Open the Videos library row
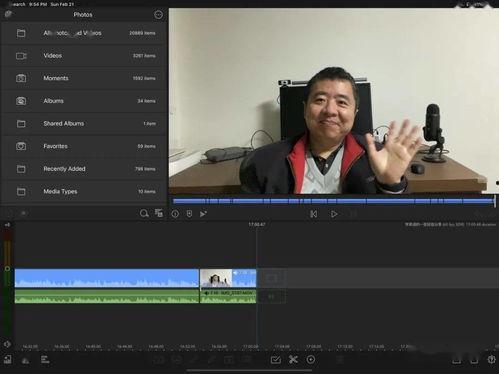Image resolution: width=499 pixels, height=374 pixels. (x=84, y=56)
